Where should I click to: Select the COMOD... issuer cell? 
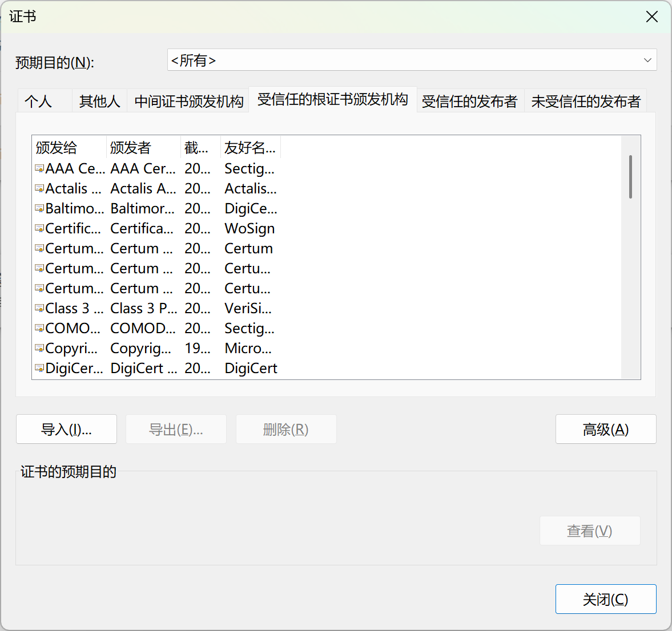coord(143,328)
